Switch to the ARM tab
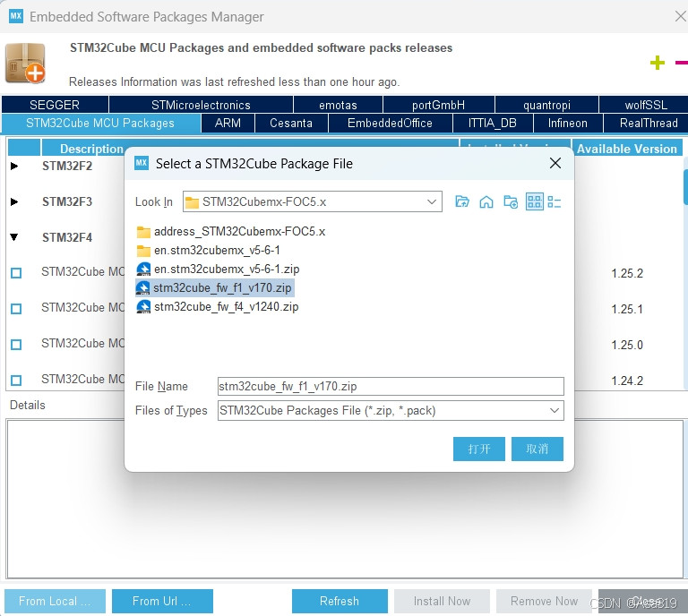Image resolution: width=688 pixels, height=616 pixels. point(228,124)
